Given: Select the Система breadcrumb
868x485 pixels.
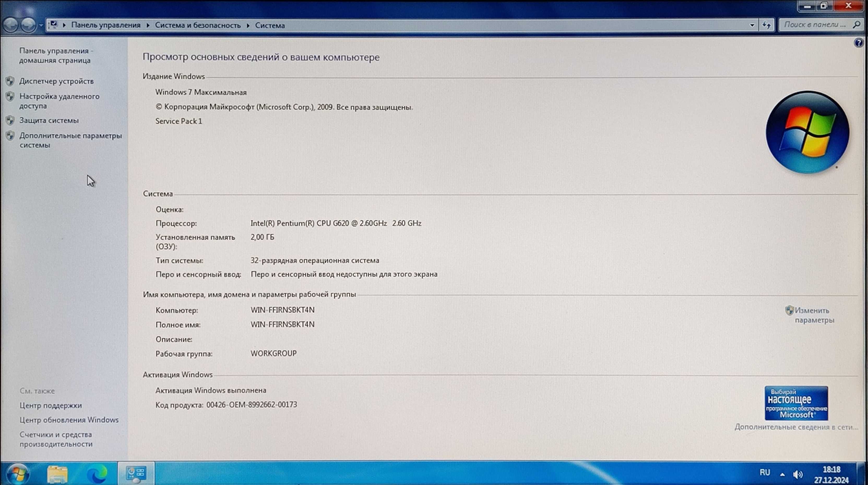Looking at the screenshot, I should pyautogui.click(x=270, y=25).
